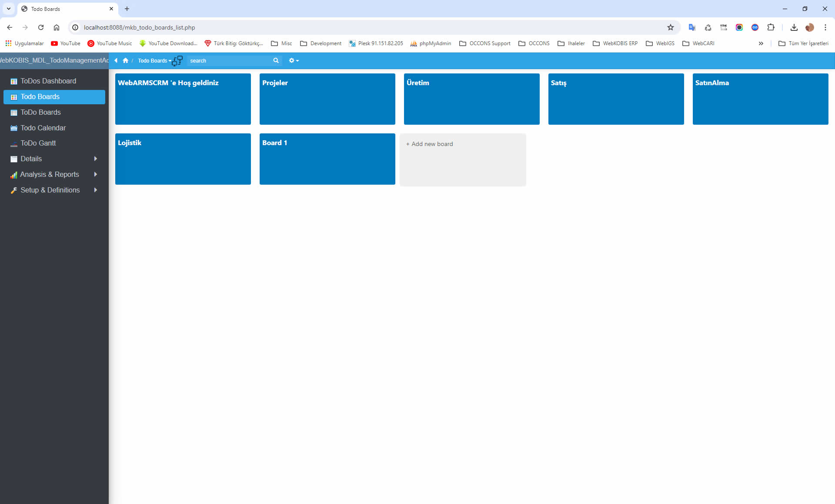The width and height of the screenshot is (835, 504).
Task: Open ToDos Dashboard icon in sidebar
Action: [x=14, y=81]
